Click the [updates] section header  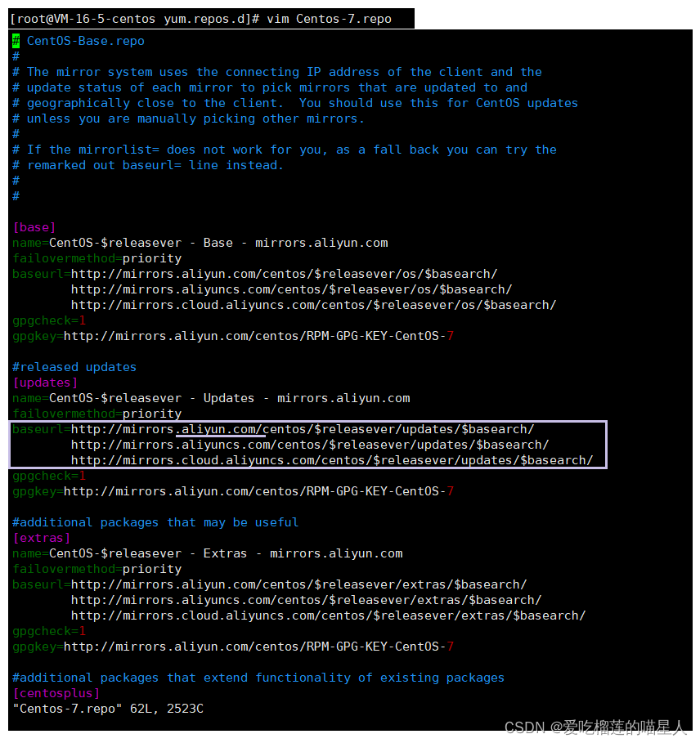pos(45,383)
